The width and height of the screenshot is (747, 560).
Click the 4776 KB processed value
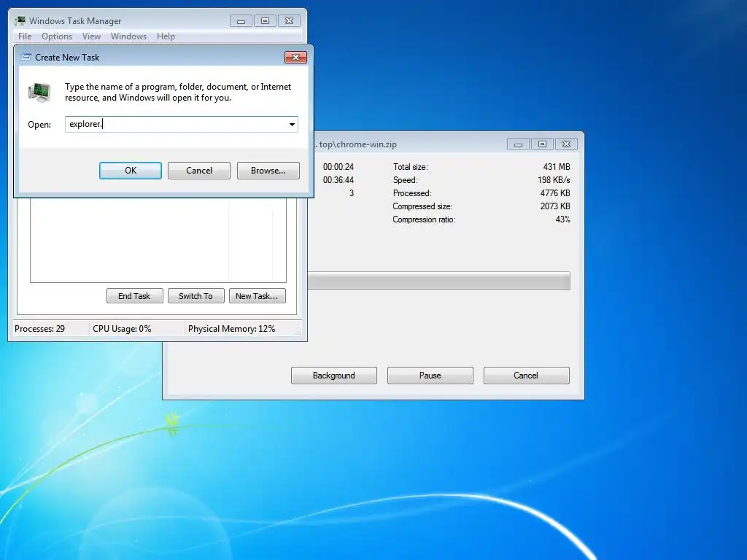pos(555,192)
